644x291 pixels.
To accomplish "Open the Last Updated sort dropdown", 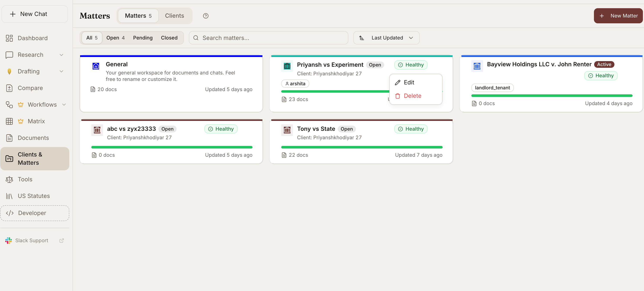I will (386, 38).
